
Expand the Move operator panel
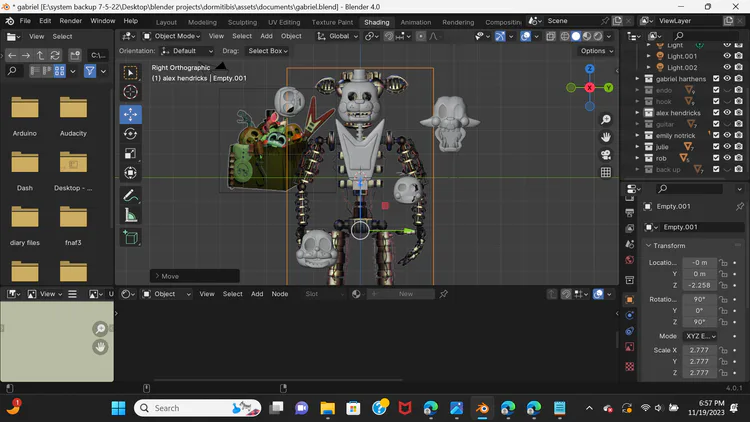pyautogui.click(x=195, y=276)
